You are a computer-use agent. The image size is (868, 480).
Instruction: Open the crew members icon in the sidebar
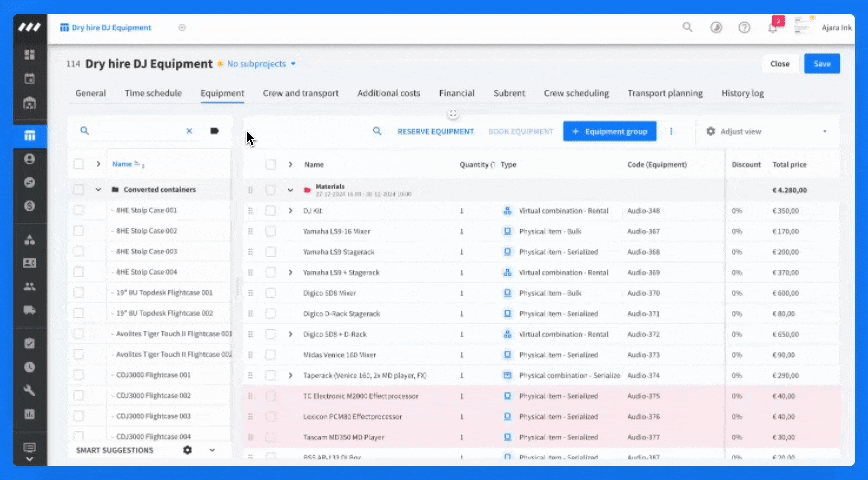pyautogui.click(x=30, y=287)
